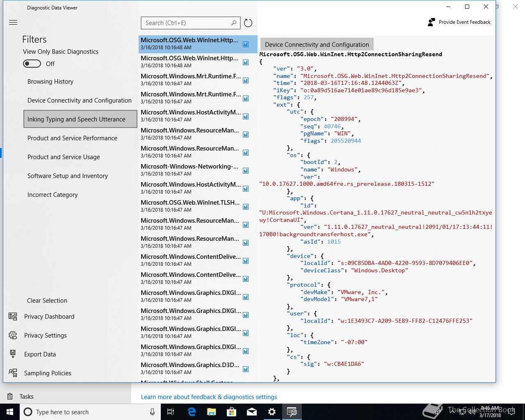Image resolution: width=525 pixels, height=420 pixels.
Task: Filter by Software Setup and Inventory
Action: point(68,176)
